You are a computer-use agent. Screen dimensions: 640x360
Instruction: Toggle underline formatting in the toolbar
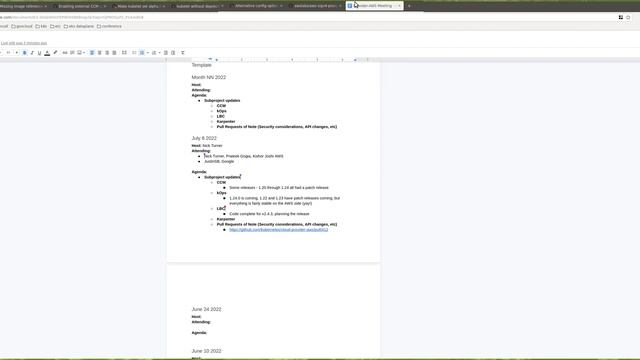click(x=40, y=53)
